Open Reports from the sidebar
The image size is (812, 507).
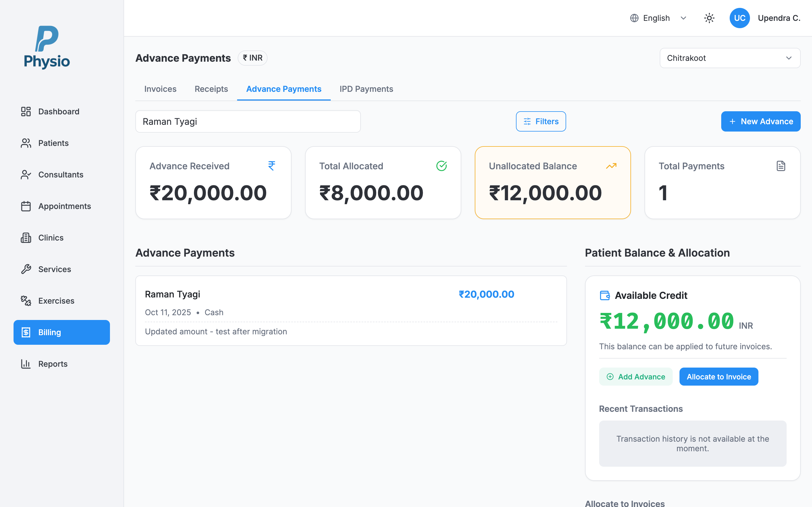pos(53,363)
